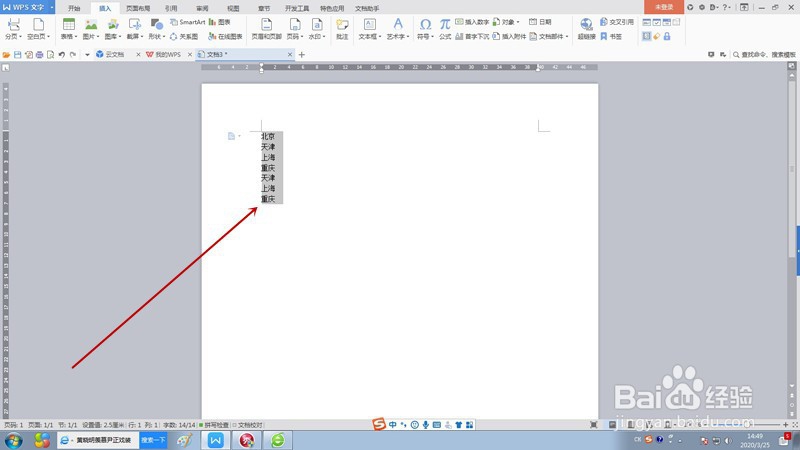Insert WordArt (艺术字)
Screen dimensions: 800x450
coord(398,28)
